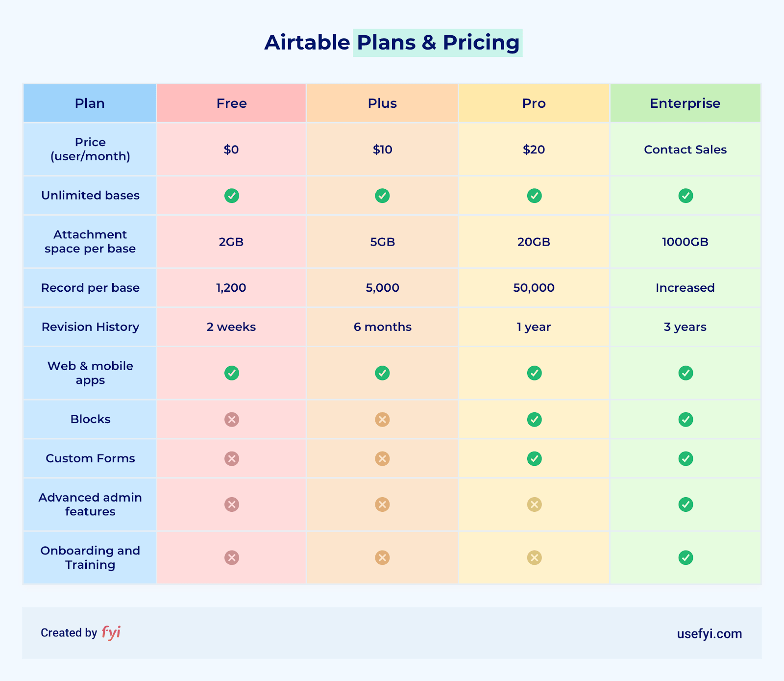Click the Revision History row label
The height and width of the screenshot is (681, 784).
(x=90, y=327)
